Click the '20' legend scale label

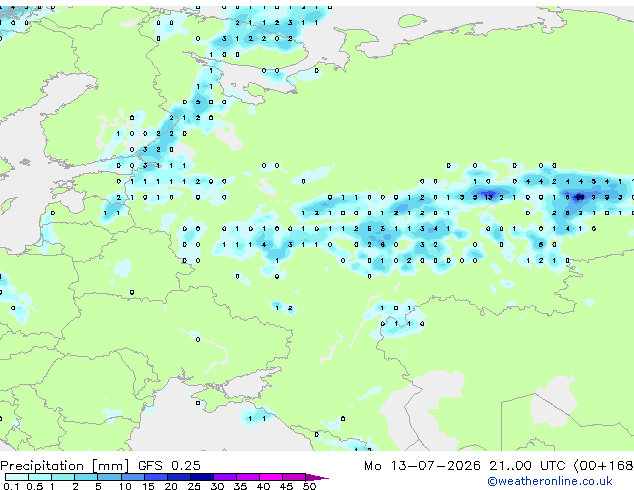click(x=171, y=486)
